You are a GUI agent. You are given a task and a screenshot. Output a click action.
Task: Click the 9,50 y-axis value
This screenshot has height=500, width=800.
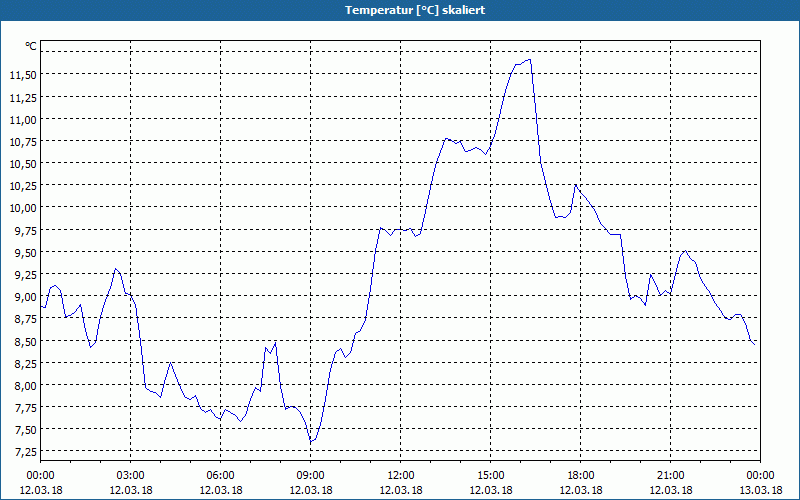point(26,253)
